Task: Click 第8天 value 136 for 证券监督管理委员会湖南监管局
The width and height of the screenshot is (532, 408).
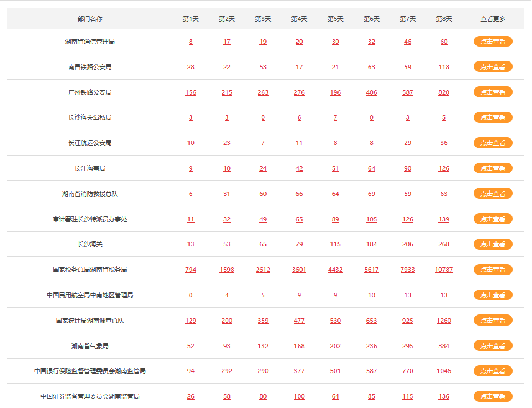Action: pyautogui.click(x=444, y=396)
